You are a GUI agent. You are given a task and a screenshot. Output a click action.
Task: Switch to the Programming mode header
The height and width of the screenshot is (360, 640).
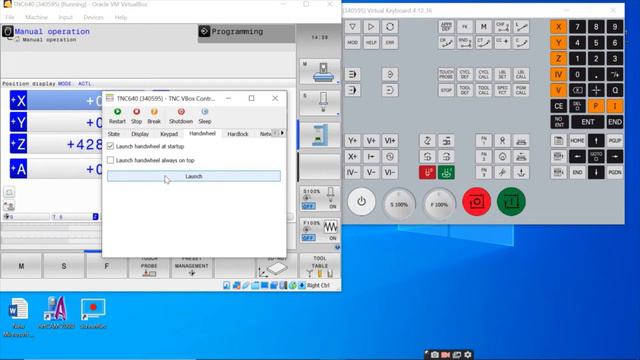[x=246, y=33]
